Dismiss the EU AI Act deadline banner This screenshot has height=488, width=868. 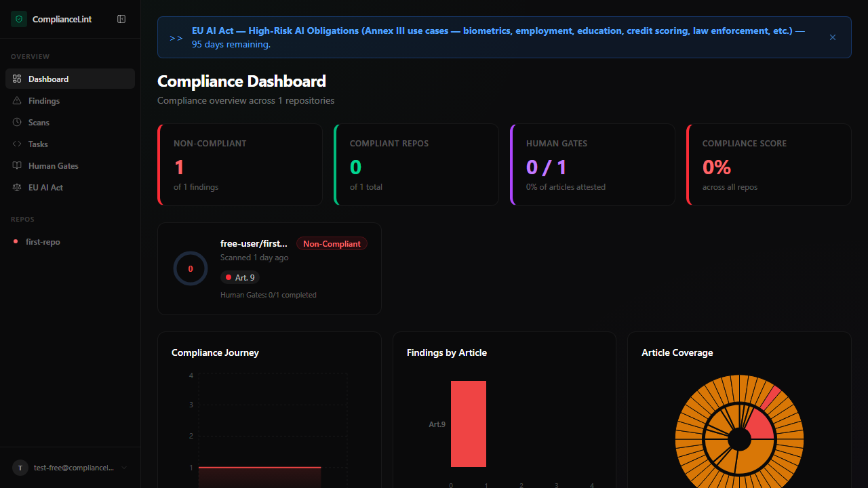tap(833, 37)
